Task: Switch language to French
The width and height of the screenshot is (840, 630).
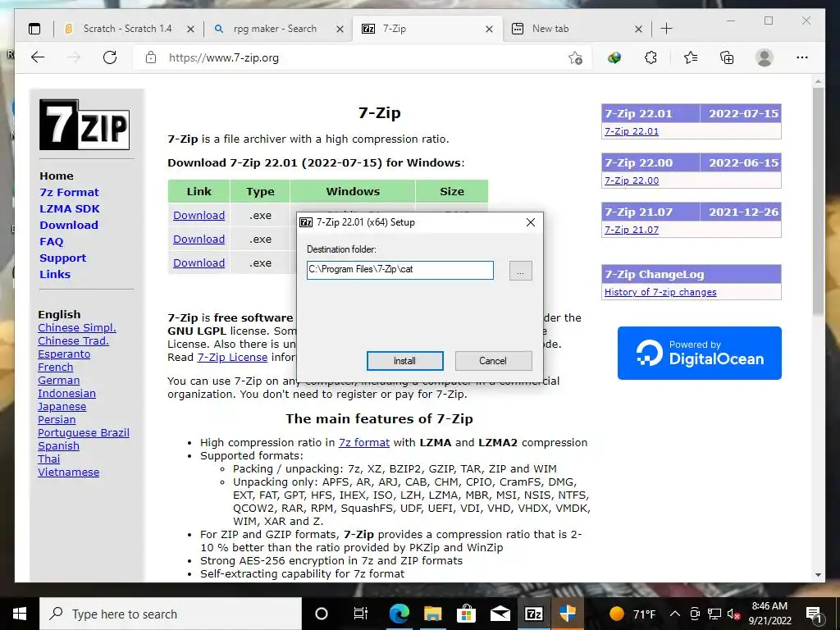Action: (x=55, y=367)
